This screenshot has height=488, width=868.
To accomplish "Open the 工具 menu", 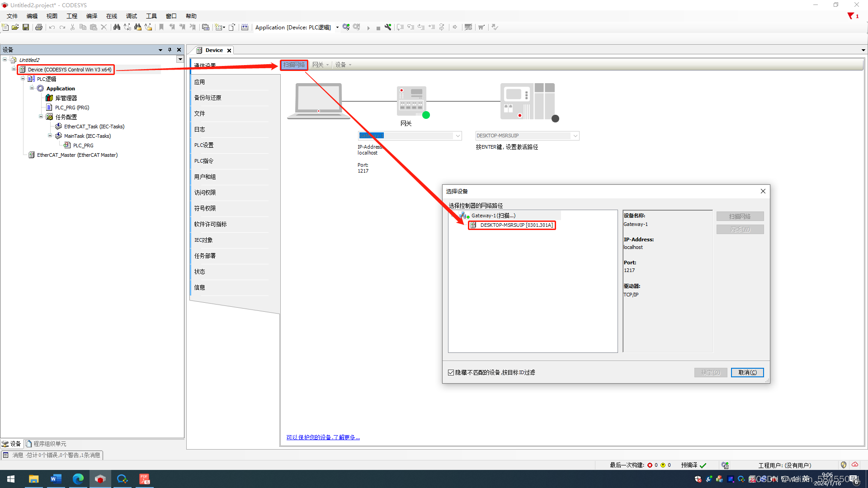I will pos(151,16).
